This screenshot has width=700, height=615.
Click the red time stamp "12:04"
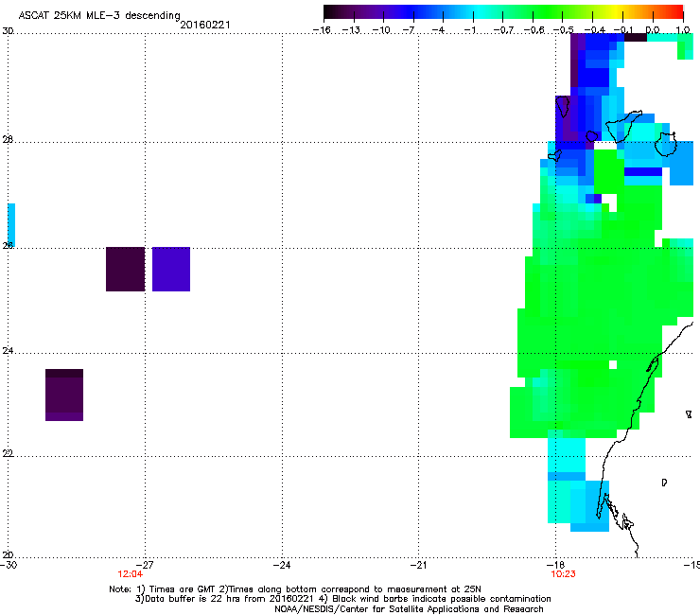[130, 574]
